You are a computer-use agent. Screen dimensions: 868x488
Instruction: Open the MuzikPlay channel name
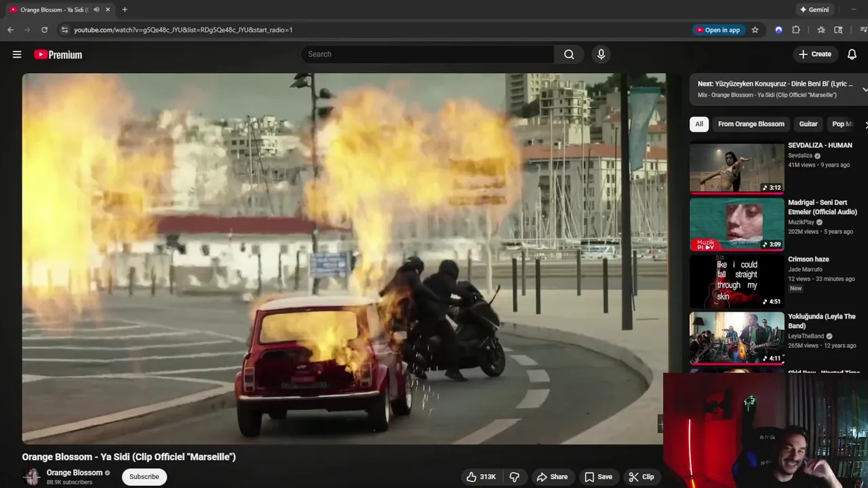click(x=801, y=222)
